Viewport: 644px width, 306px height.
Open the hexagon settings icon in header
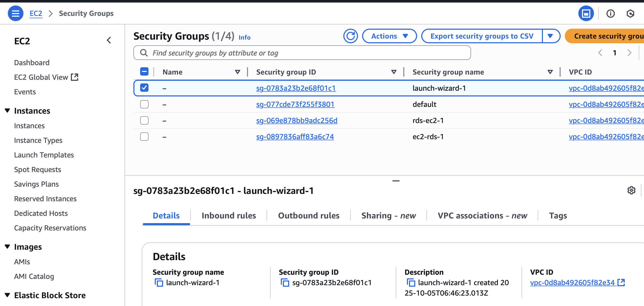click(x=630, y=14)
